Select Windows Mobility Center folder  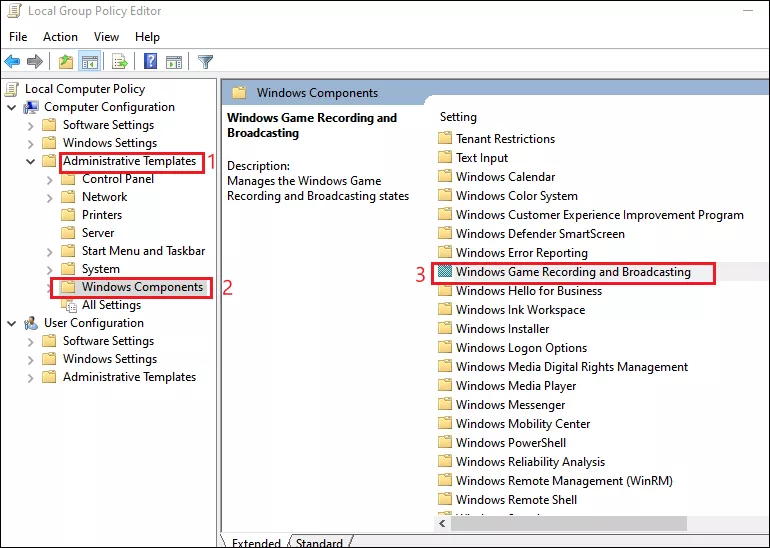[x=522, y=423]
